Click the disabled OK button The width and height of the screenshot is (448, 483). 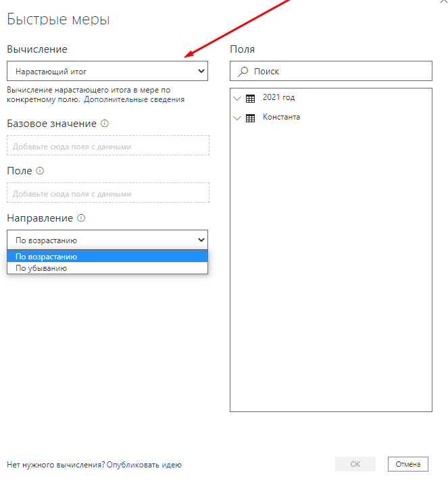coord(355,464)
